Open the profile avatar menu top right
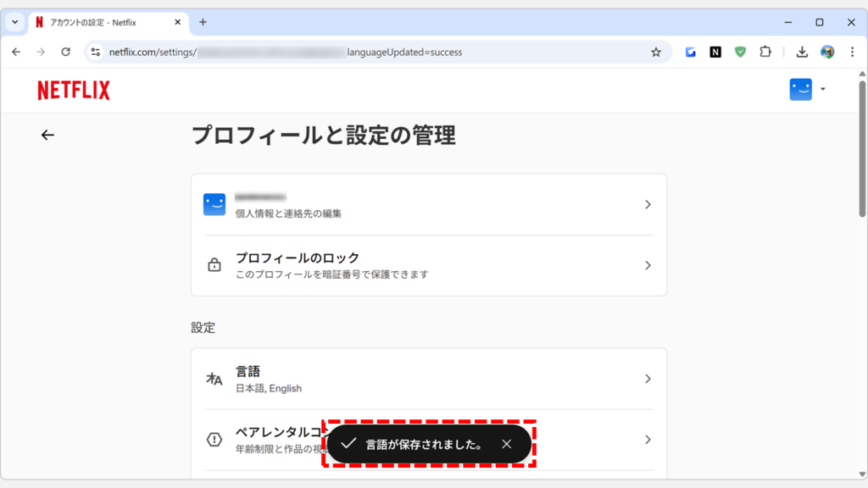This screenshot has height=488, width=868. pyautogui.click(x=800, y=89)
